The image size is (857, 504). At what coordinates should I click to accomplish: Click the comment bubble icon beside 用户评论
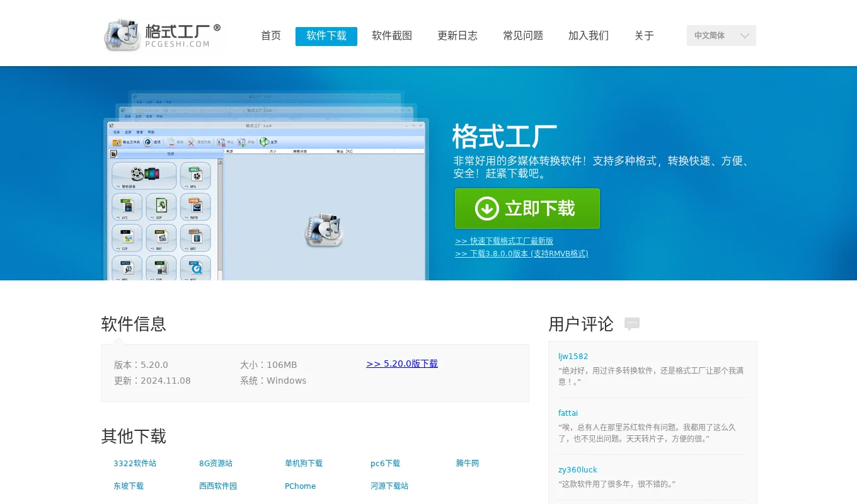(x=631, y=323)
